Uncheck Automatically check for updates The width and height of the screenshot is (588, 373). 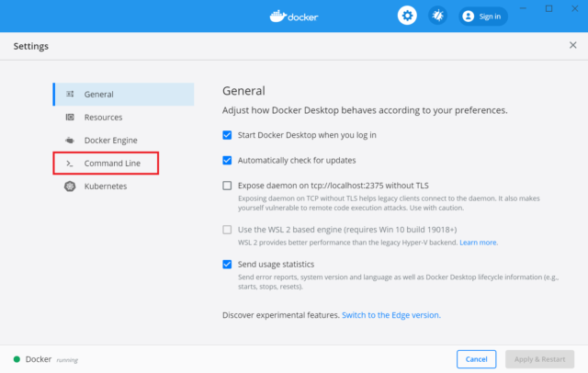(227, 160)
